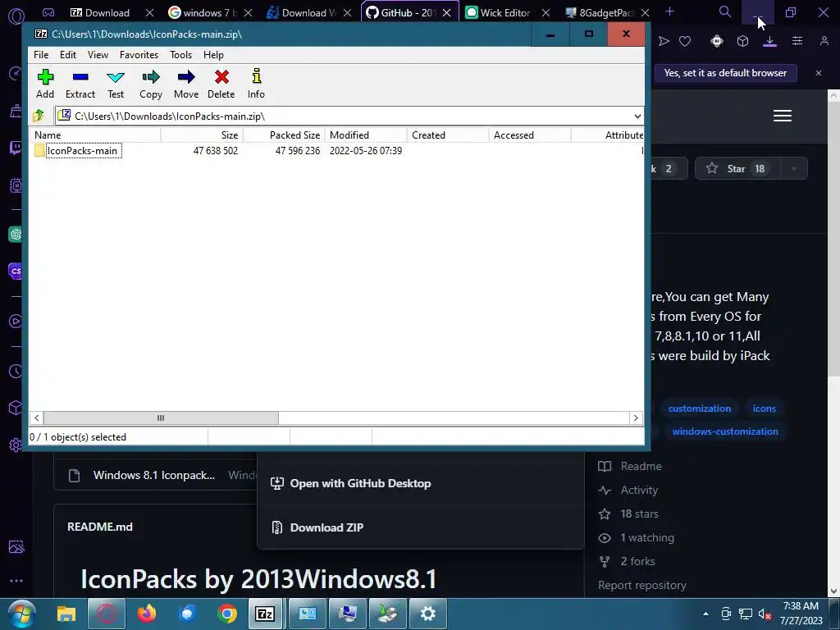Click the 'customization' topic tag
The height and width of the screenshot is (630, 840).
coord(699,409)
